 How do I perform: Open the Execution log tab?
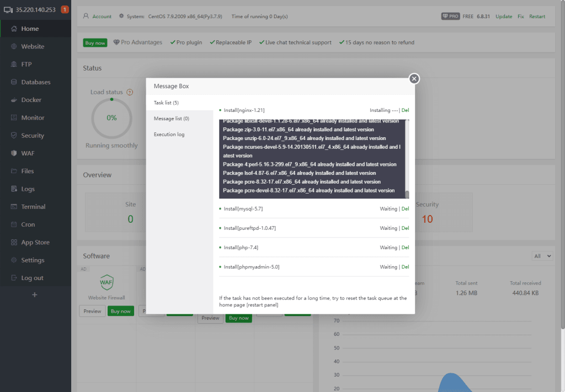(169, 134)
